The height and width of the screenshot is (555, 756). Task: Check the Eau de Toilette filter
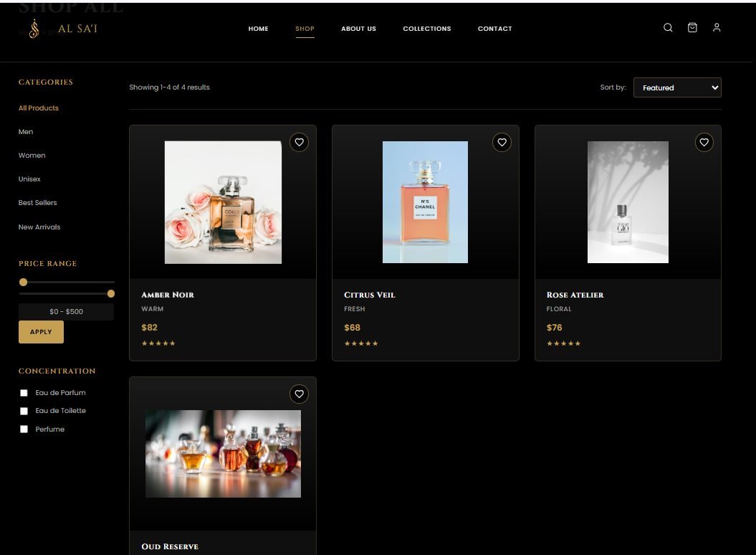click(24, 411)
